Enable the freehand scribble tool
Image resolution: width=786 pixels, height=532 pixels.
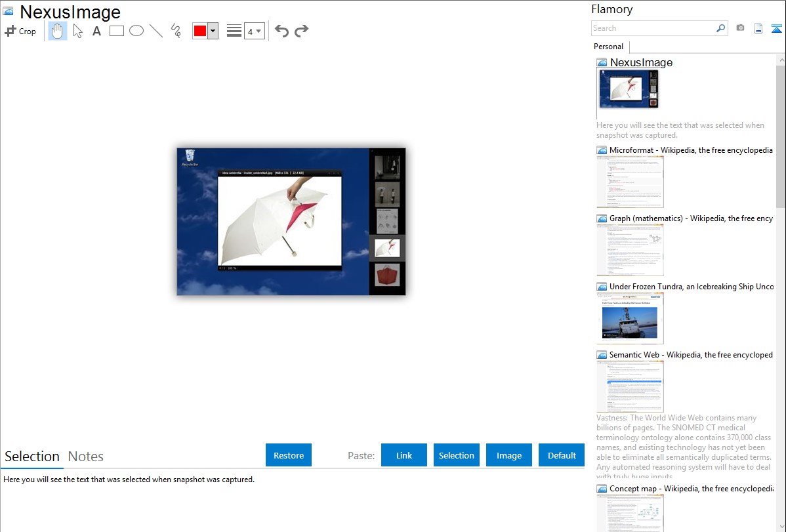point(176,31)
